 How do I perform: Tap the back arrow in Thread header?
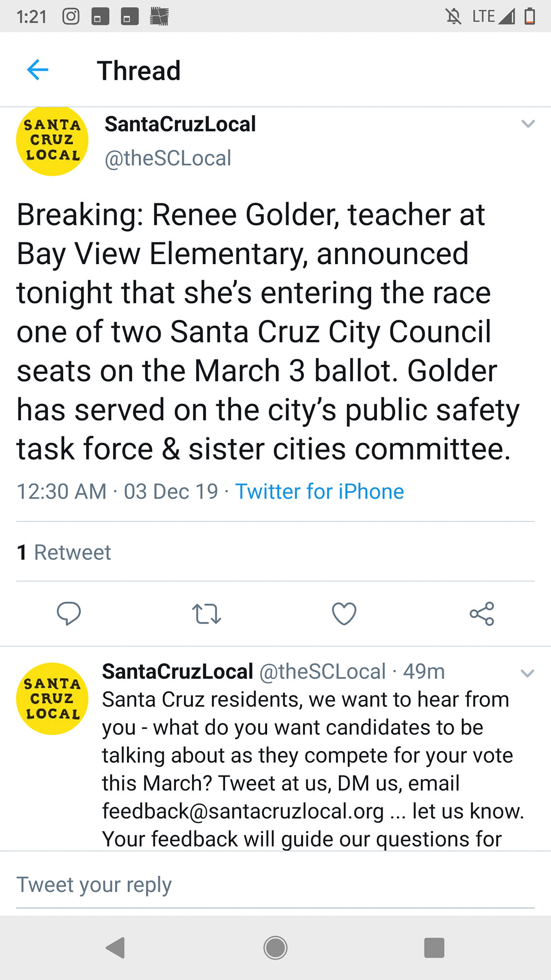37,70
